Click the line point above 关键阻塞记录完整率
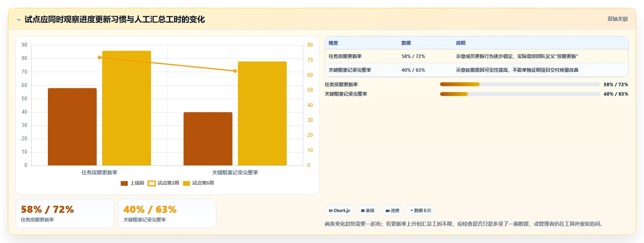 pyautogui.click(x=235, y=71)
